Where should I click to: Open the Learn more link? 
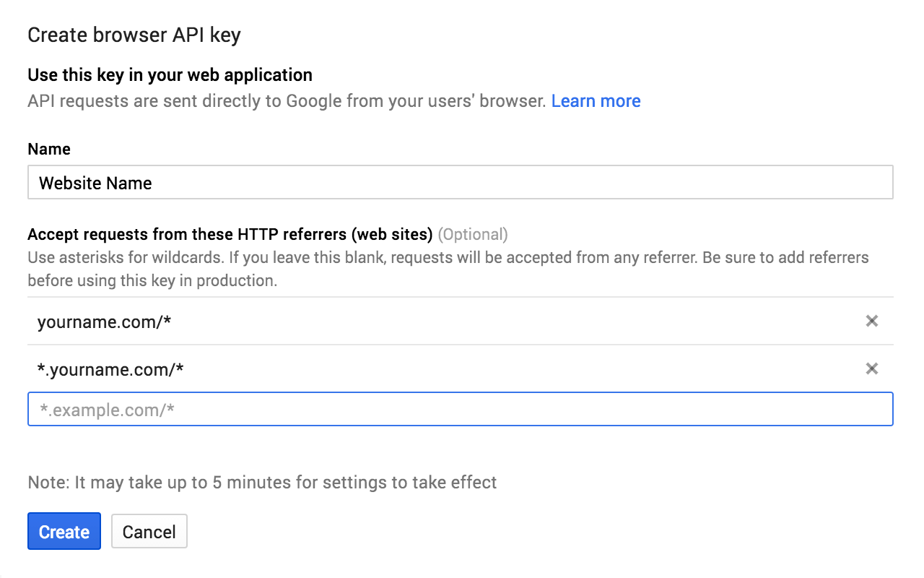point(596,100)
